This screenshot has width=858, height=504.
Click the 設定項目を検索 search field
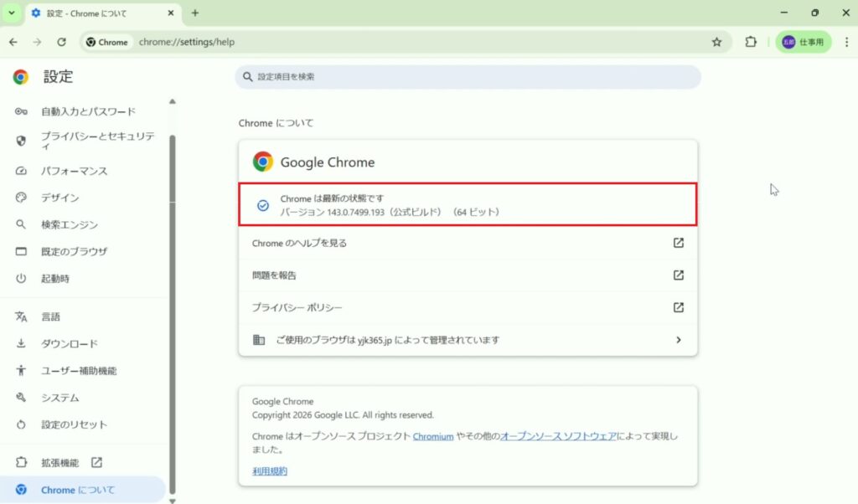(x=468, y=77)
